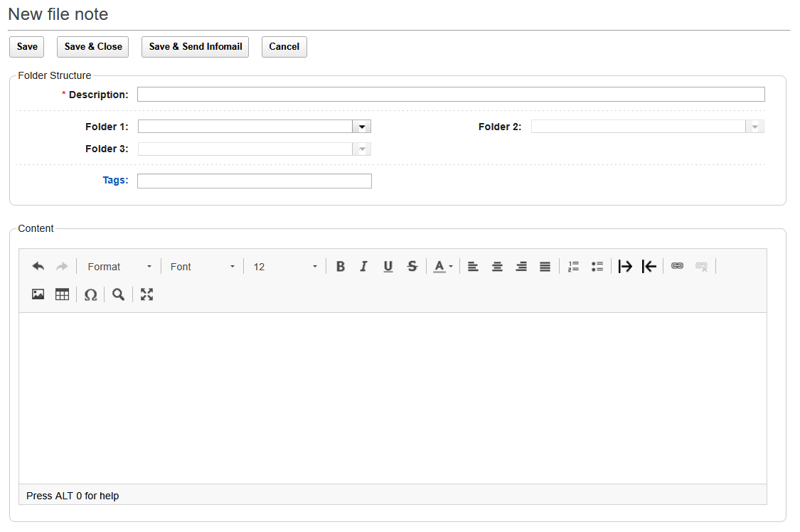Open the special character Omega picker

click(x=90, y=294)
